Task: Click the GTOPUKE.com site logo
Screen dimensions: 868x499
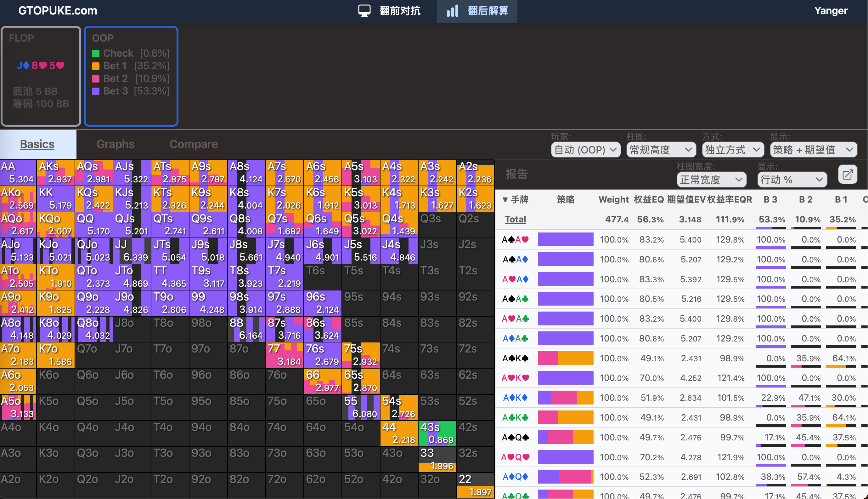Action: click(x=58, y=11)
